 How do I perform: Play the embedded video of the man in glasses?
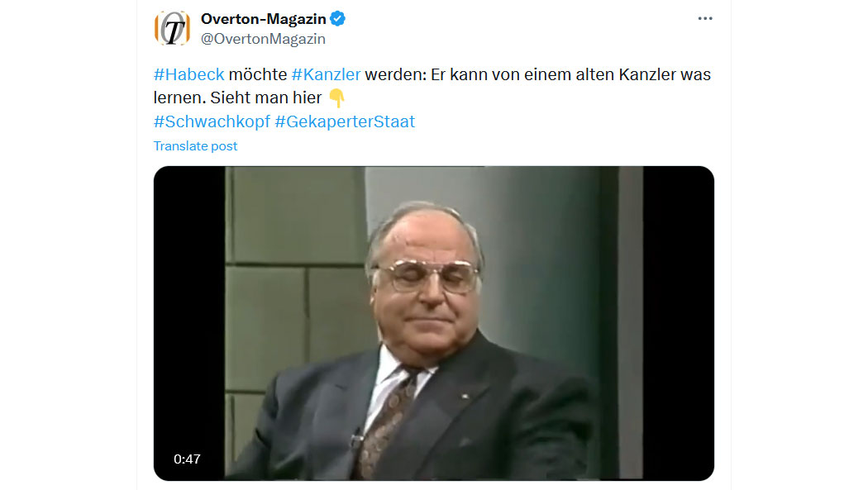(x=433, y=323)
